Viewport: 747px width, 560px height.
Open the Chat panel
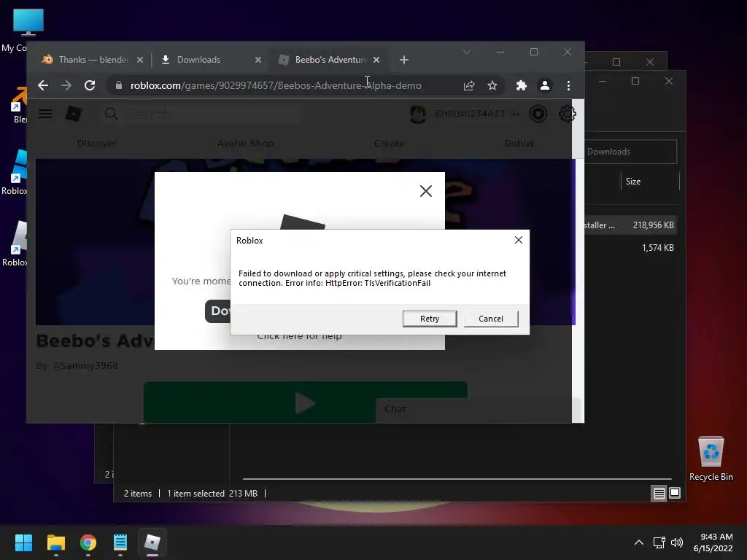tap(477, 410)
